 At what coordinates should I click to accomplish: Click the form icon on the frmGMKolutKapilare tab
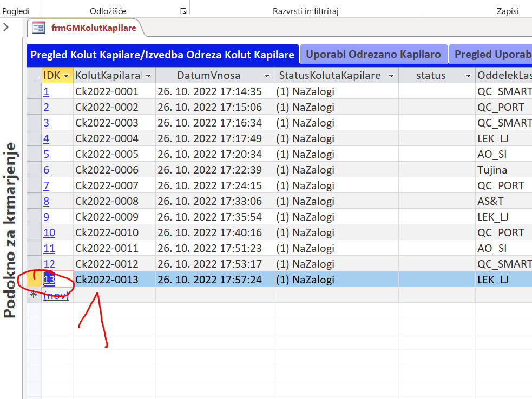pos(38,28)
